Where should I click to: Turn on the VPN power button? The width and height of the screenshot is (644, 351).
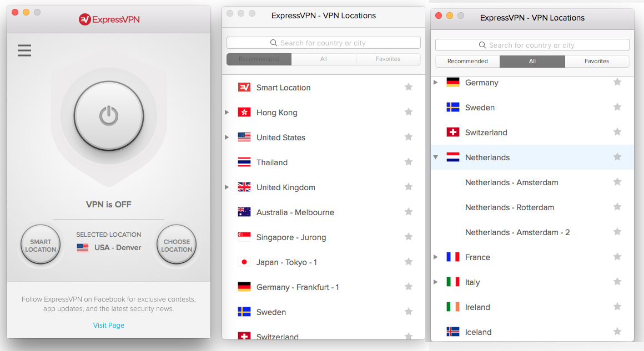pos(109,116)
